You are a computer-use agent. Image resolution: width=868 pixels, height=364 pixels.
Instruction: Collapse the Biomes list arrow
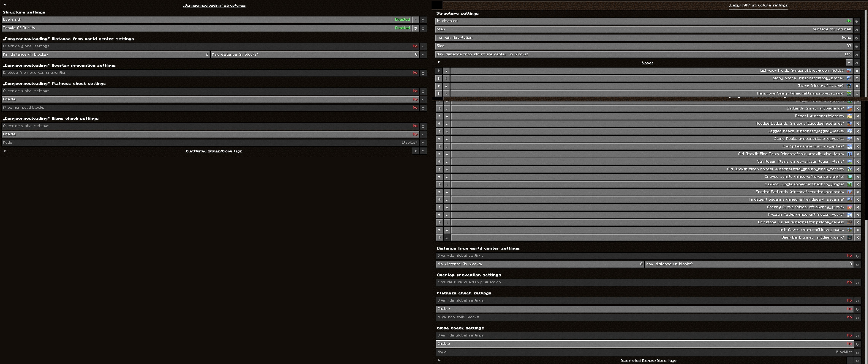click(x=438, y=62)
